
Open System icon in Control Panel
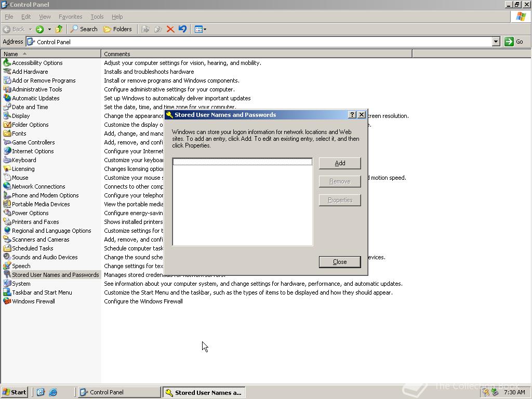(x=7, y=283)
